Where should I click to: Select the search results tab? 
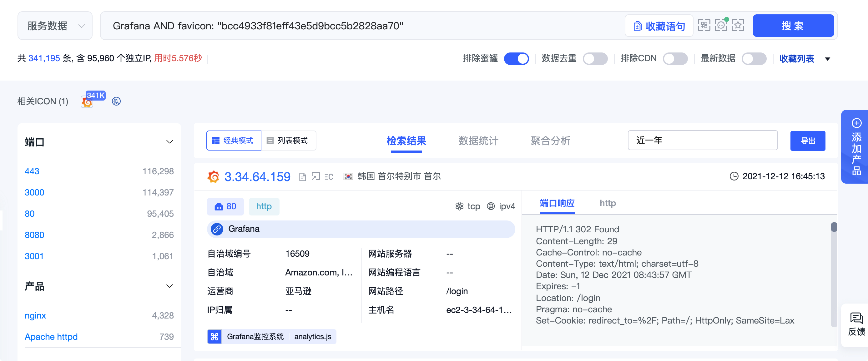(x=406, y=141)
